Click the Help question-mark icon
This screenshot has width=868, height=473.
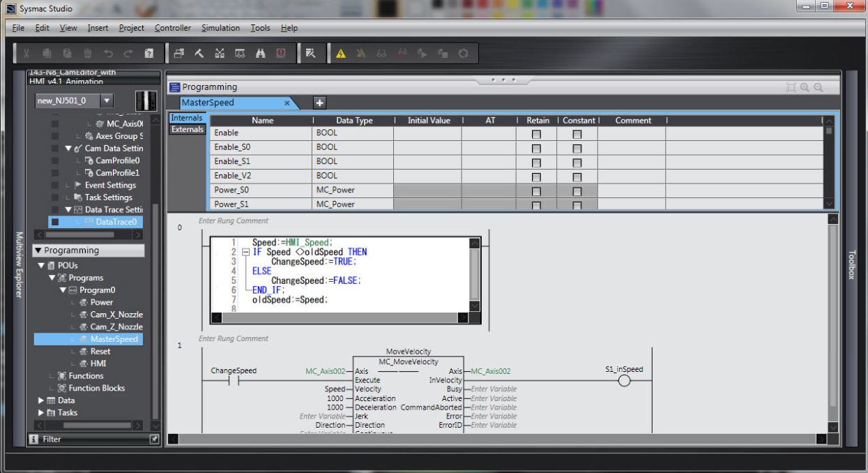[x=149, y=53]
